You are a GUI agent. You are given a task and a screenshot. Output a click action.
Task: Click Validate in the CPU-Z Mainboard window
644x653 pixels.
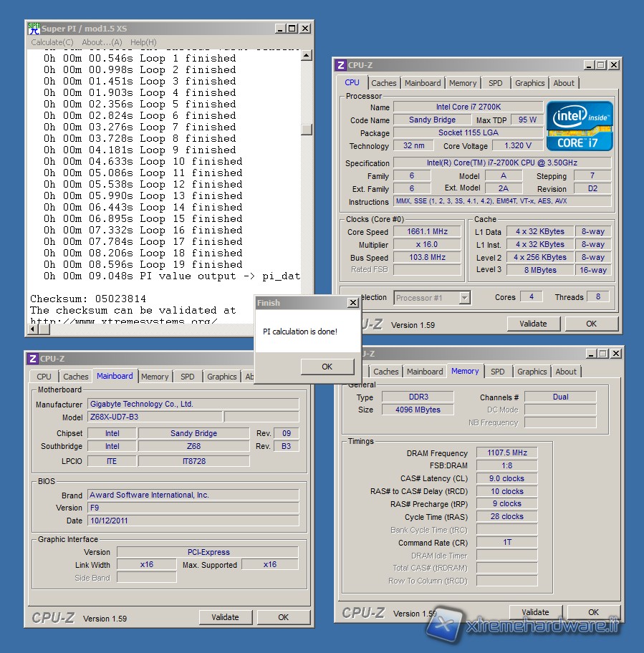(x=225, y=617)
